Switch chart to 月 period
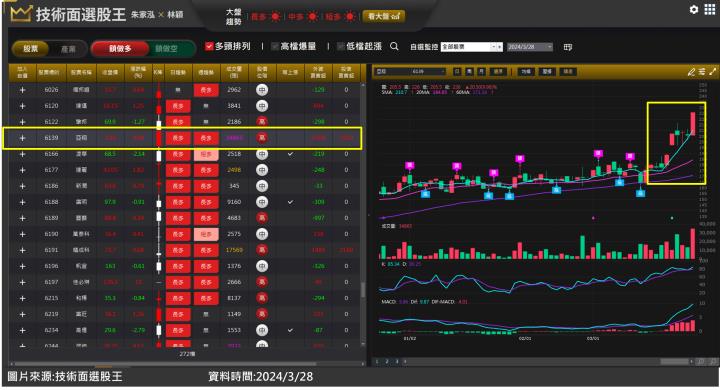The height and width of the screenshot is (390, 720). [x=481, y=72]
